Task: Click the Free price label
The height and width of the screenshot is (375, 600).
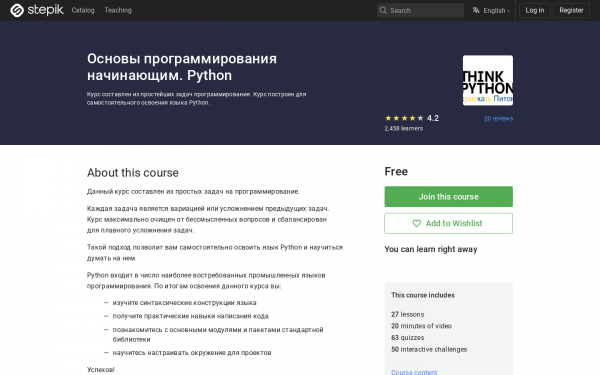Action: [x=396, y=171]
